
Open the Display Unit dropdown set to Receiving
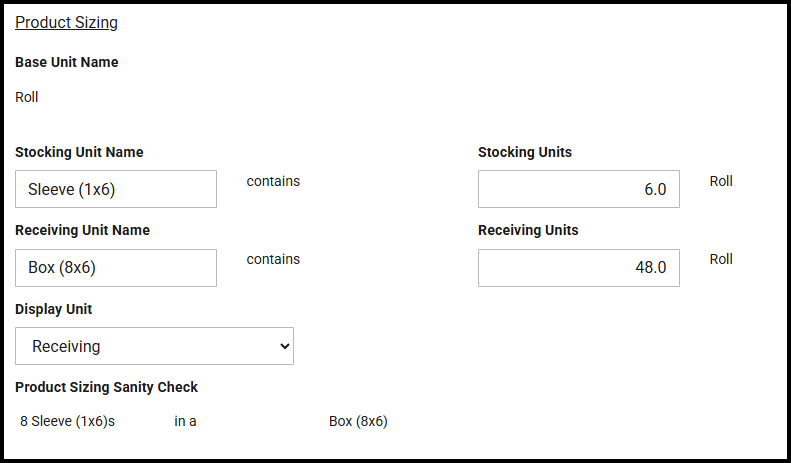(154, 346)
